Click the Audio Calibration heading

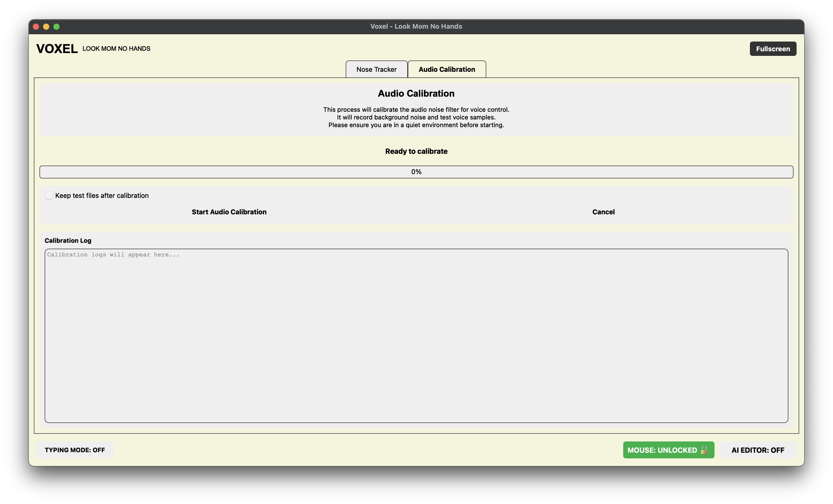(x=416, y=93)
